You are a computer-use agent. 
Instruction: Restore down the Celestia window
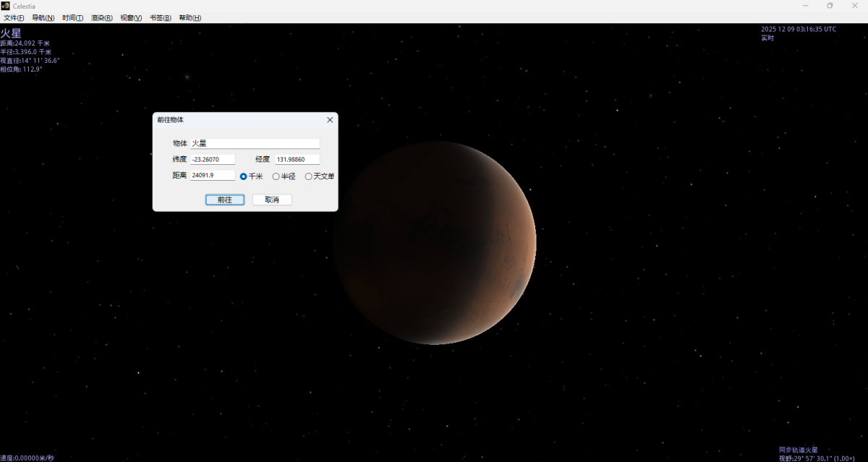click(x=830, y=6)
